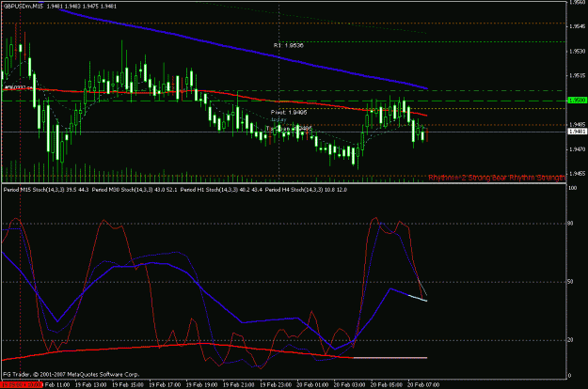
Task: Click the 1.9545 price axis value
Action: 577,26
